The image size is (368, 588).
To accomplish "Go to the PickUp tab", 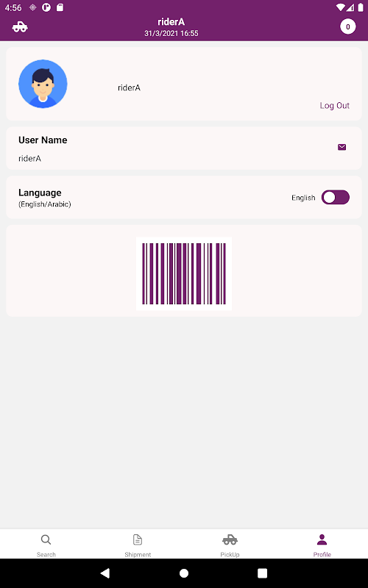I will tap(230, 545).
